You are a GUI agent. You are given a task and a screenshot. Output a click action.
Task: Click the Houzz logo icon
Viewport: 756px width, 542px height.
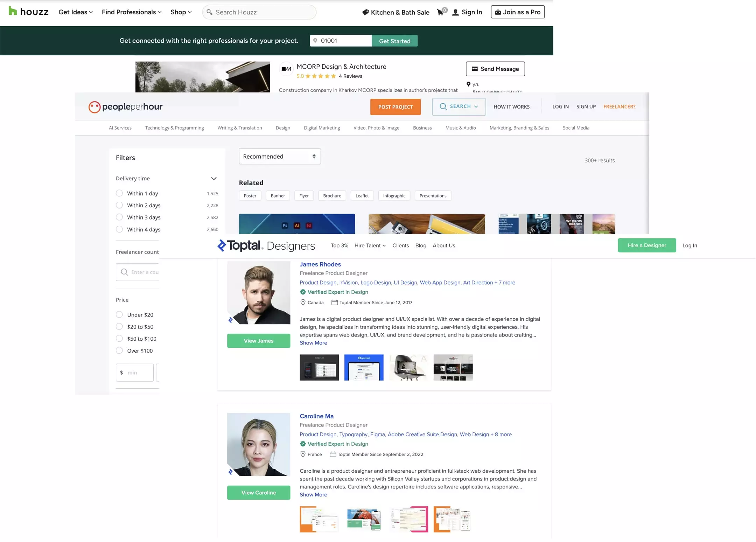click(x=13, y=11)
